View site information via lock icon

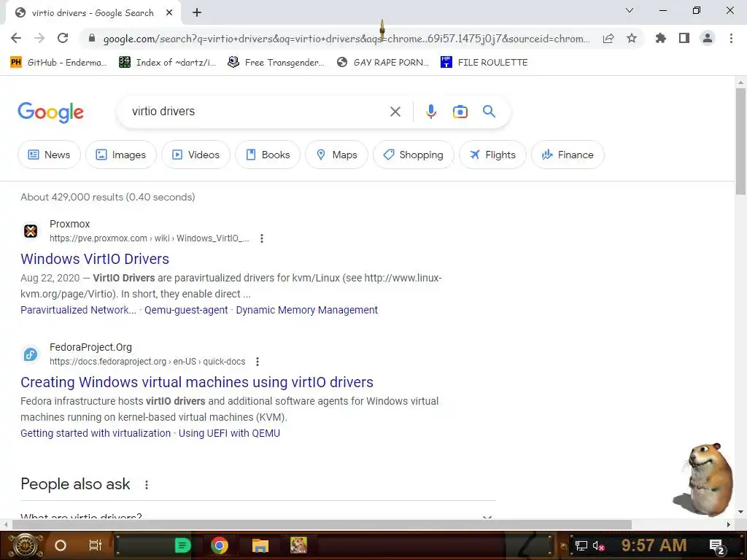92,38
